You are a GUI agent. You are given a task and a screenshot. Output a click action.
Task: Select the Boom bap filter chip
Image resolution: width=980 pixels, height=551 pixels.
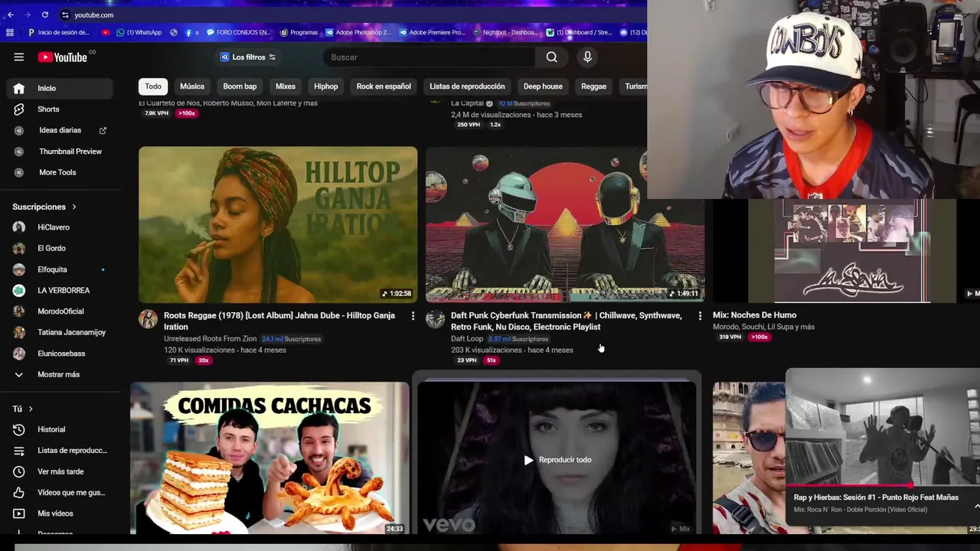click(240, 86)
